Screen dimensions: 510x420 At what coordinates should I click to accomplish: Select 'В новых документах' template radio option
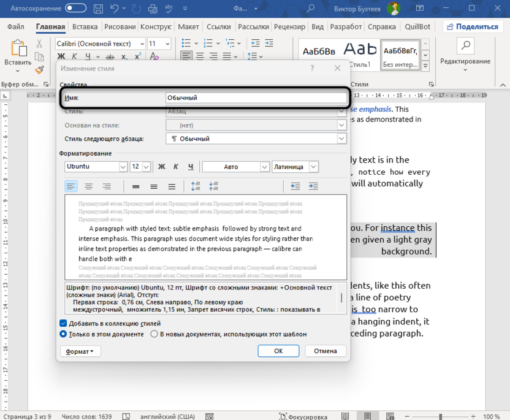[154, 334]
